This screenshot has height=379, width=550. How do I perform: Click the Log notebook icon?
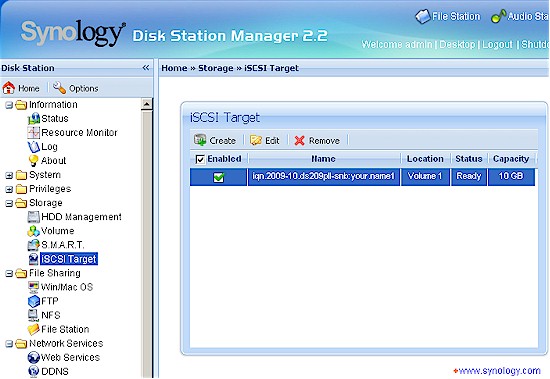pyautogui.click(x=34, y=147)
